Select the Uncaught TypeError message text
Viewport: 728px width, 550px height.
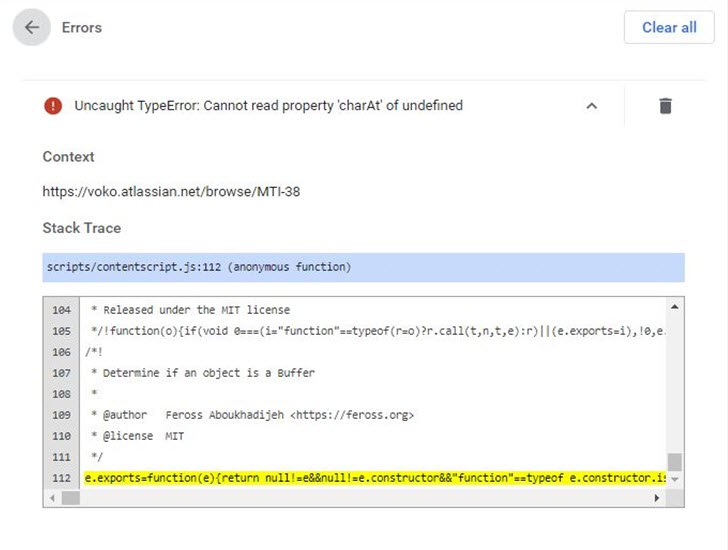tap(268, 106)
